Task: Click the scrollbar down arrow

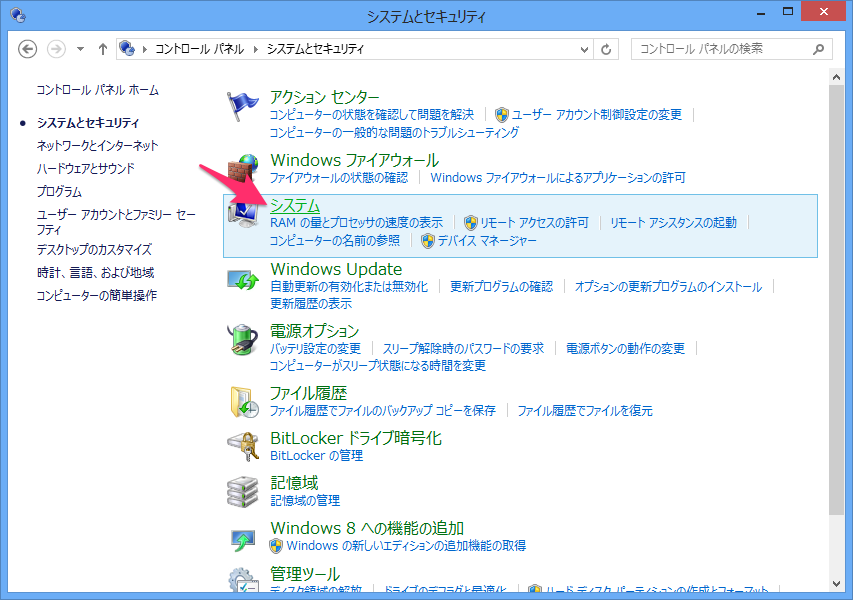Action: [836, 584]
